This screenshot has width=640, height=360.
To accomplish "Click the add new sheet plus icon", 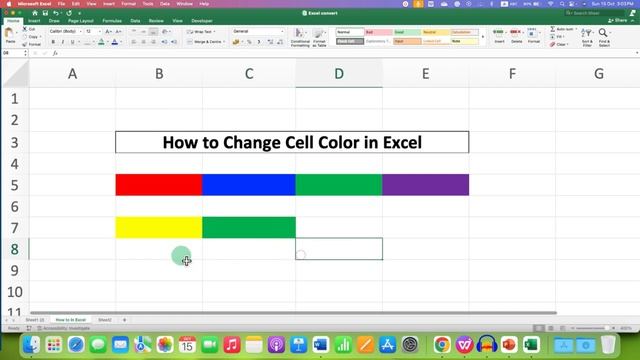I will 124,320.
